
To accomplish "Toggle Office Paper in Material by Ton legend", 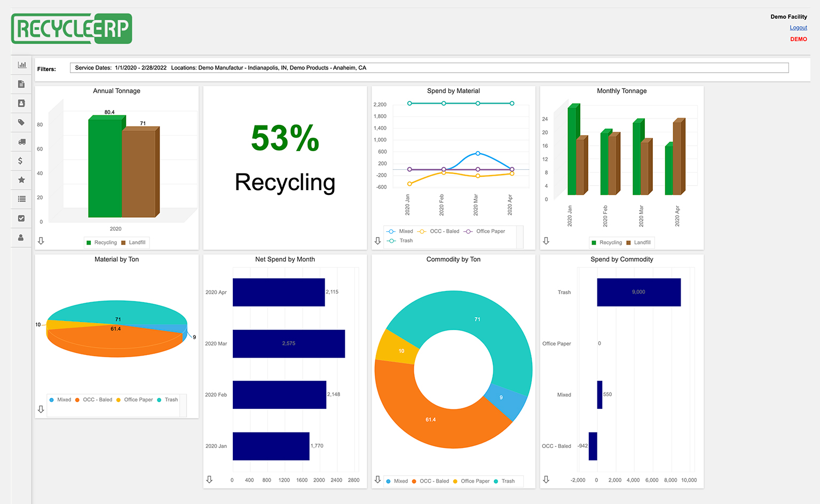I will click(x=135, y=400).
